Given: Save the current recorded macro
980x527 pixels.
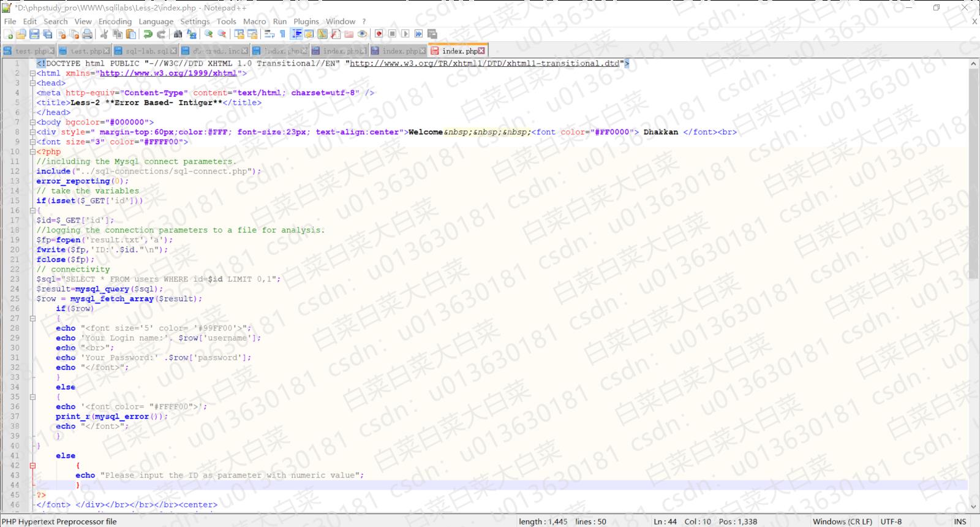Looking at the screenshot, I should pyautogui.click(x=432, y=34).
